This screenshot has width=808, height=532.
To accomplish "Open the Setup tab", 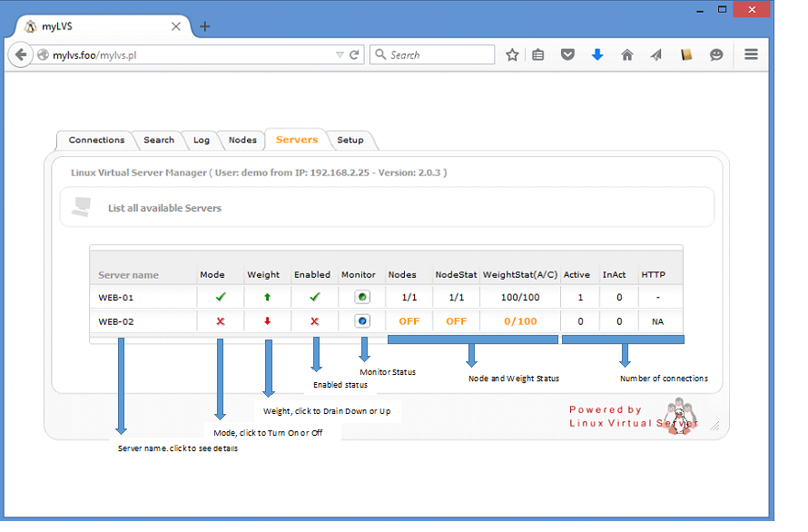I will pos(350,140).
